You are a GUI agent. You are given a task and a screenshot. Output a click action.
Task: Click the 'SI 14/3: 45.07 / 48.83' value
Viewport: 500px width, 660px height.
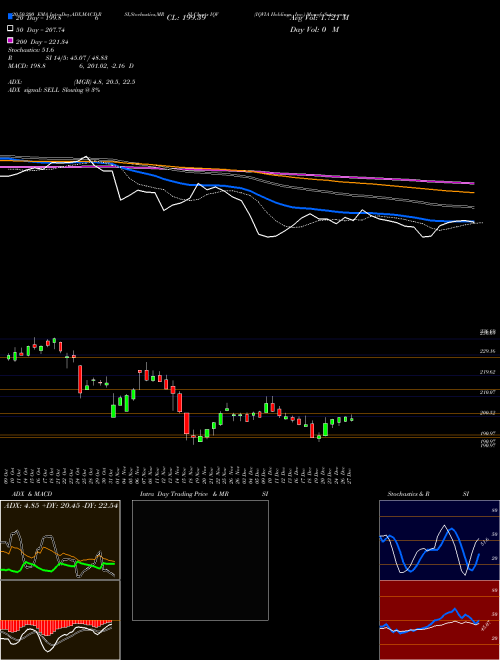[x=76, y=58]
